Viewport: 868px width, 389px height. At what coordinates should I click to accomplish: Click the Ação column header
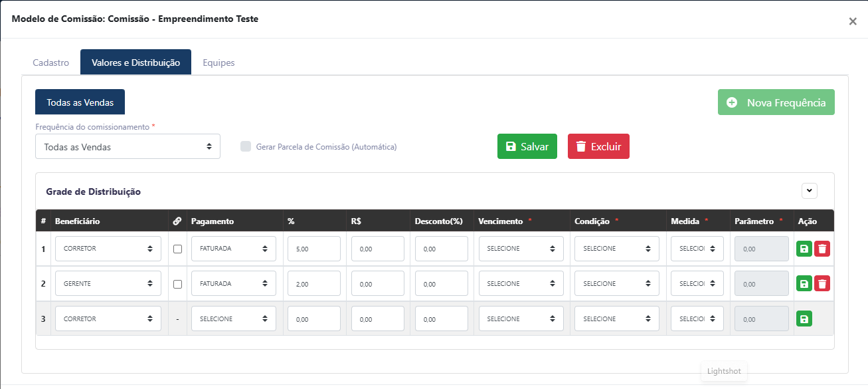click(x=808, y=221)
